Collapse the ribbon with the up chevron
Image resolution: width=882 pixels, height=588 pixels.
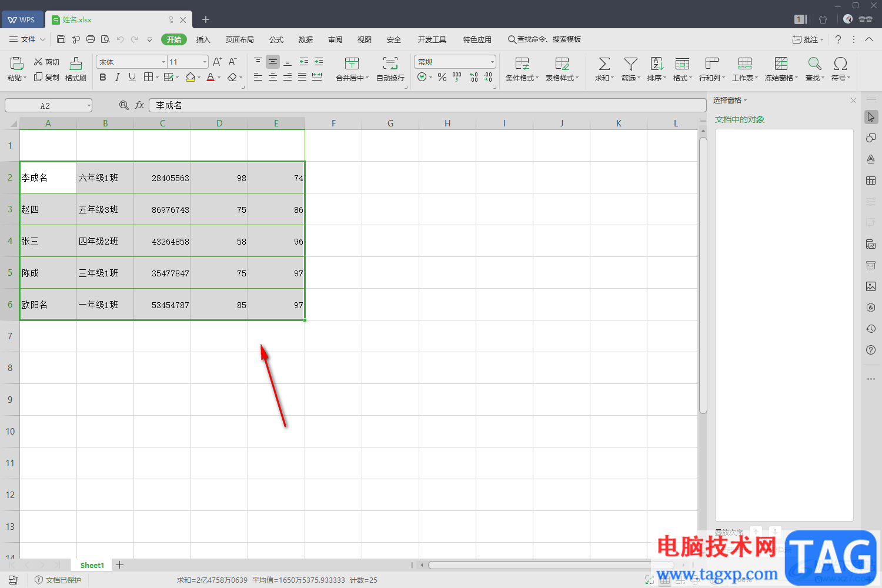coord(869,39)
